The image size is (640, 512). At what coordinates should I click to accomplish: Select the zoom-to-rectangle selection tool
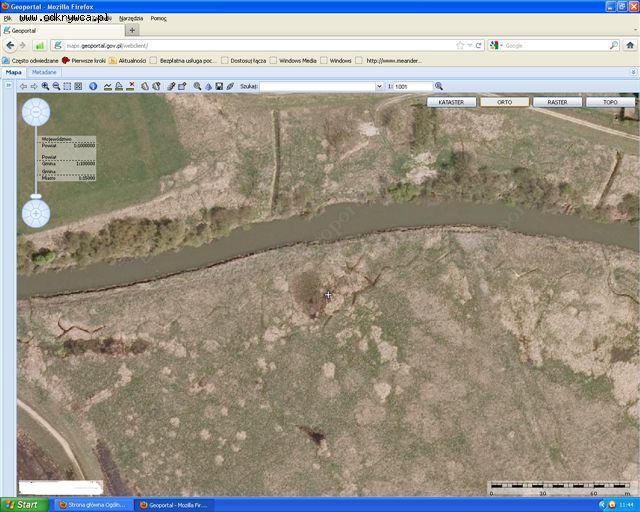(67, 86)
